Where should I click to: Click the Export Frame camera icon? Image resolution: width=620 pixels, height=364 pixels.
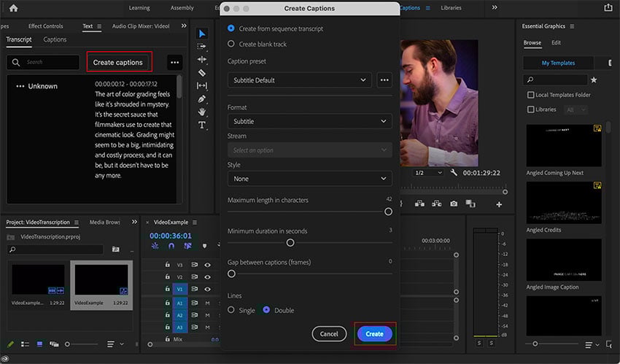tap(454, 204)
